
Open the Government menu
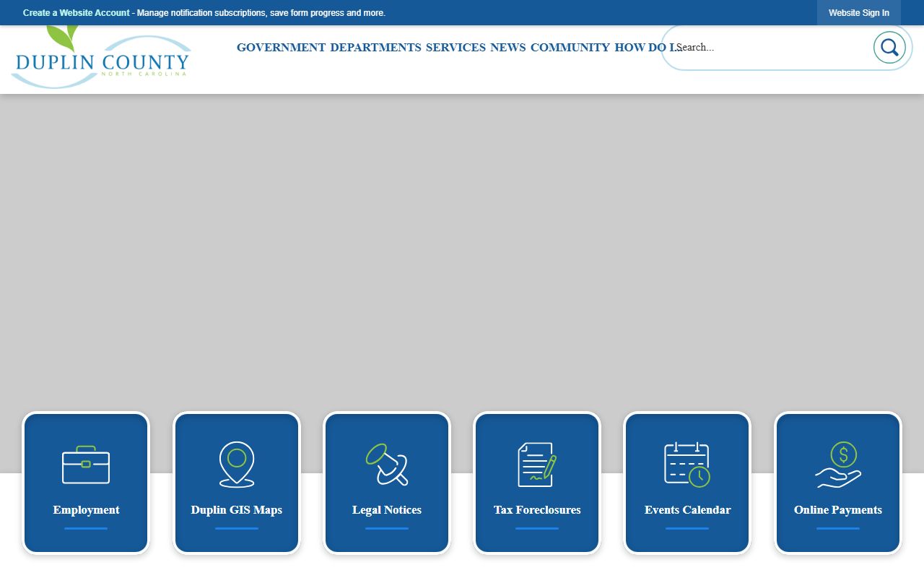click(x=281, y=48)
